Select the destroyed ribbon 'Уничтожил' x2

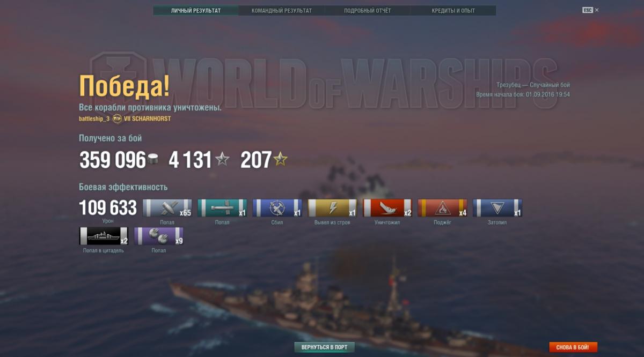(x=387, y=208)
